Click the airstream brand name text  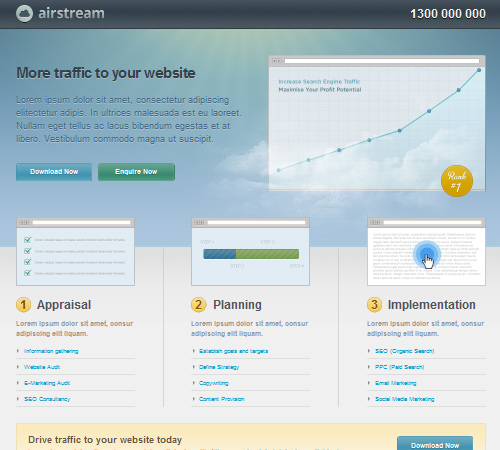tap(71, 13)
